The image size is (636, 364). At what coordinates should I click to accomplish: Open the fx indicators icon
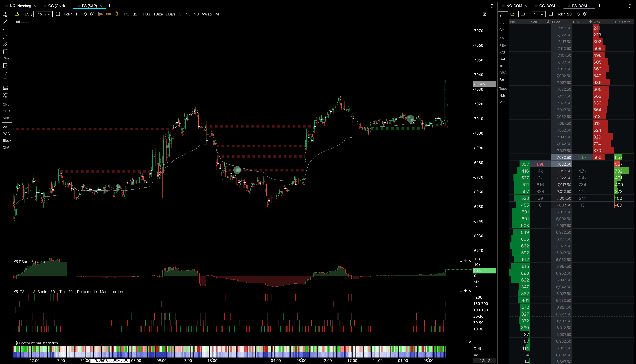135,14
